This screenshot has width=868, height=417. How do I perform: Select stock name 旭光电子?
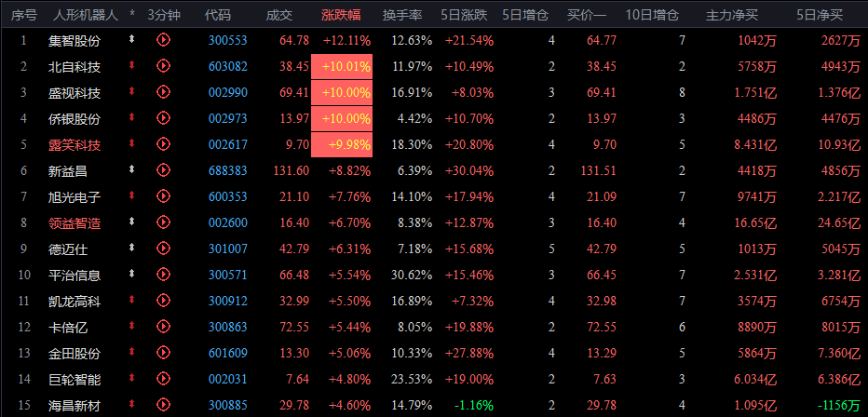tap(75, 197)
